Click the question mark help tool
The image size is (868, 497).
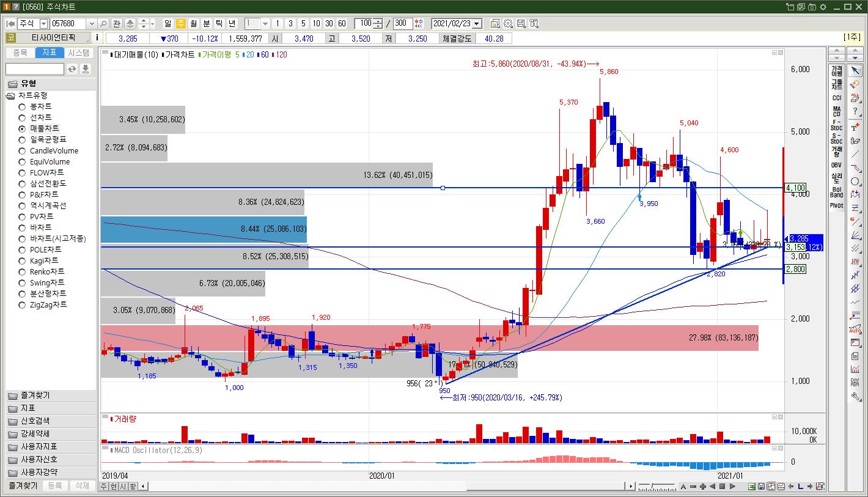click(x=855, y=111)
